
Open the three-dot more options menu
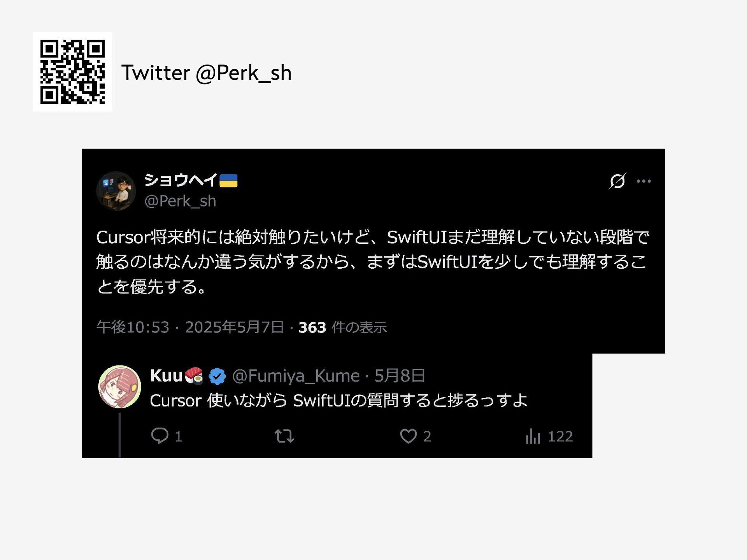click(x=644, y=181)
